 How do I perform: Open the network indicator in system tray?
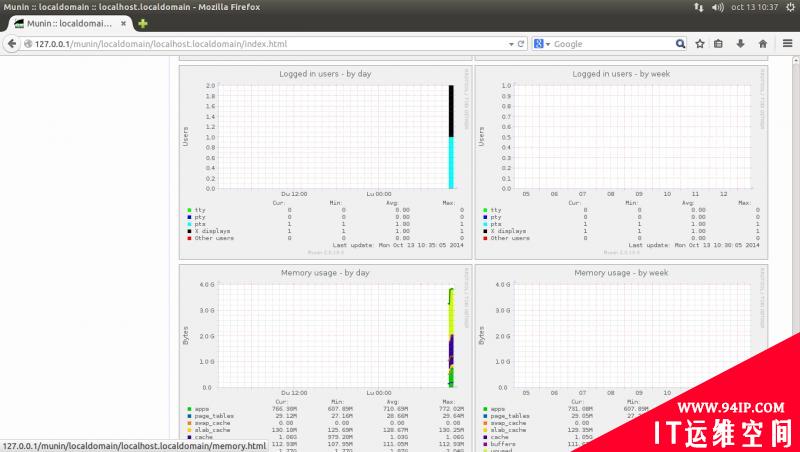(x=698, y=7)
